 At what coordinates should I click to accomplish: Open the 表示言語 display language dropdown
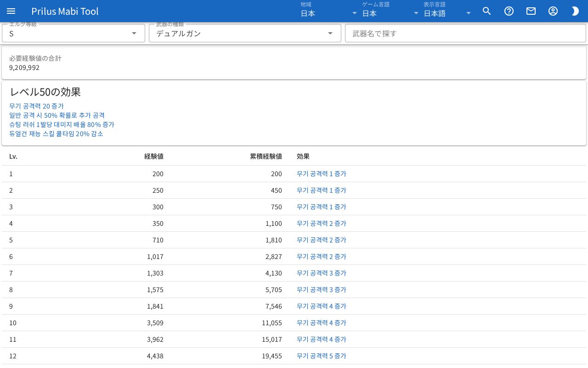pyautogui.click(x=448, y=13)
